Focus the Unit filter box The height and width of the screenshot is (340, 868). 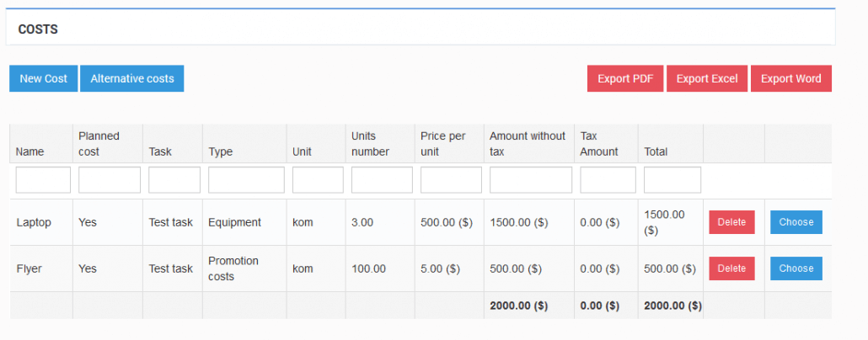(x=318, y=180)
